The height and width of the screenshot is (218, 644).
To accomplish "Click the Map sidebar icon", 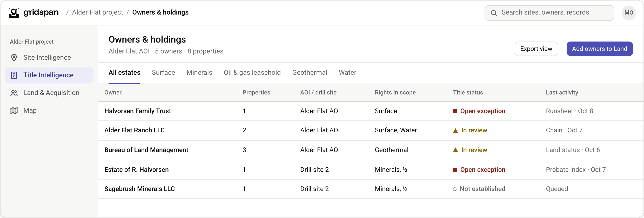I will 14,111.
